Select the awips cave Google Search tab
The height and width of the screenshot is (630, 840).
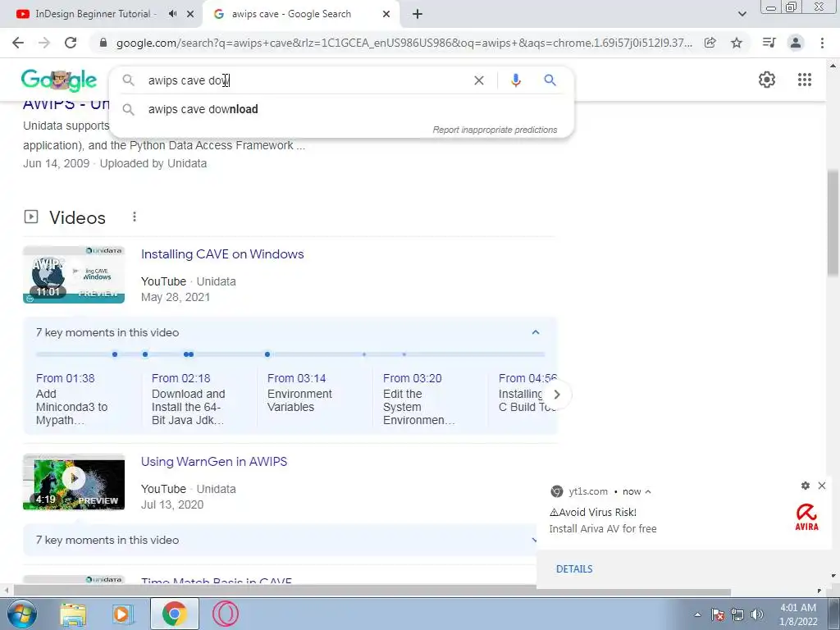pyautogui.click(x=291, y=14)
